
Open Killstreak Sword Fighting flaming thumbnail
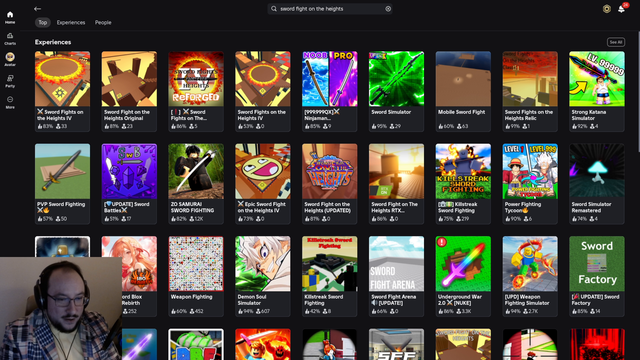tap(463, 171)
